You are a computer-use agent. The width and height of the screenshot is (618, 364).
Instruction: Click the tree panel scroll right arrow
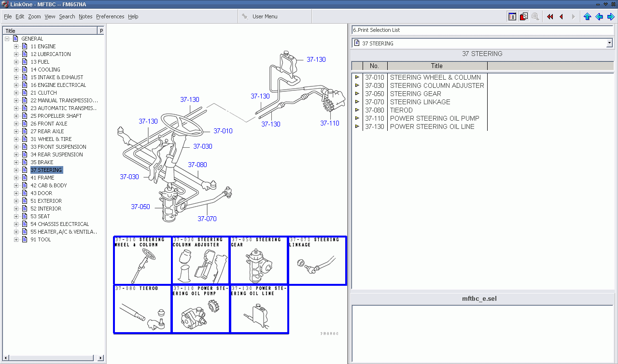pyautogui.click(x=101, y=358)
